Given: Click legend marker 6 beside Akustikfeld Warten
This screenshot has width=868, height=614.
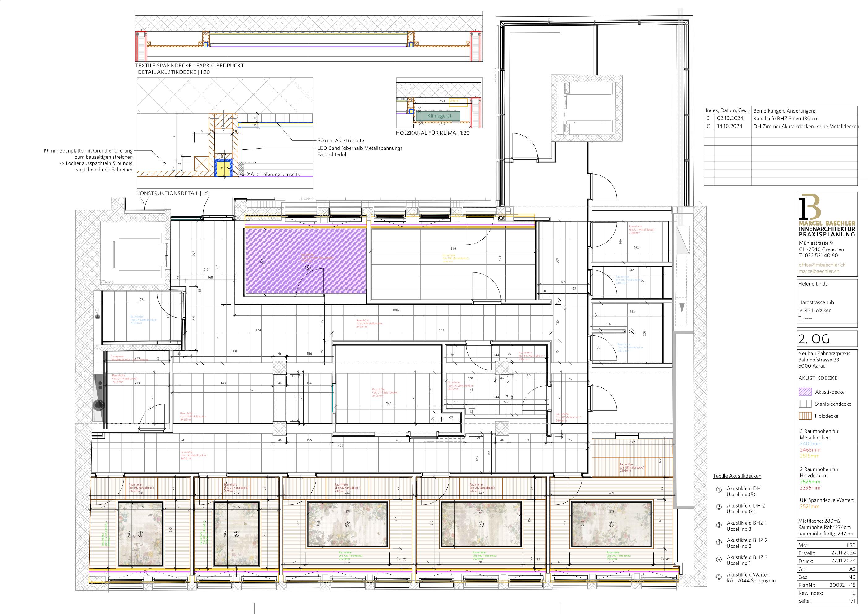Looking at the screenshot, I should click(719, 577).
